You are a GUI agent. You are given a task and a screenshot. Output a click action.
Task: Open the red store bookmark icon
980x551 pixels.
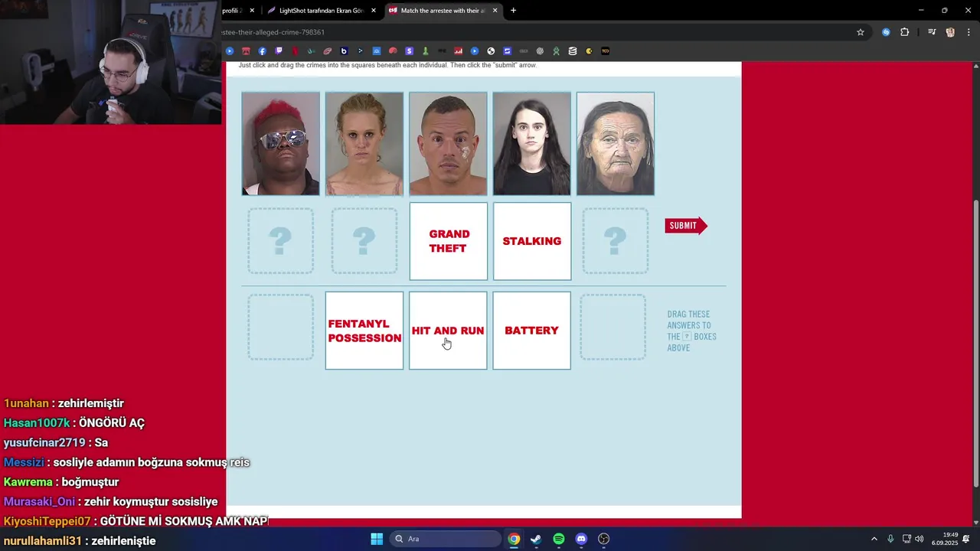pyautogui.click(x=246, y=51)
